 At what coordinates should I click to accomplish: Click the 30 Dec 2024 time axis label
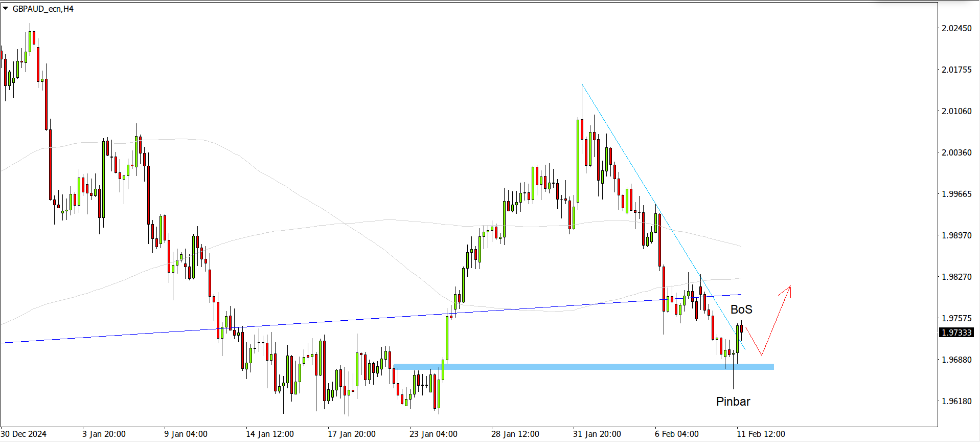point(24,434)
